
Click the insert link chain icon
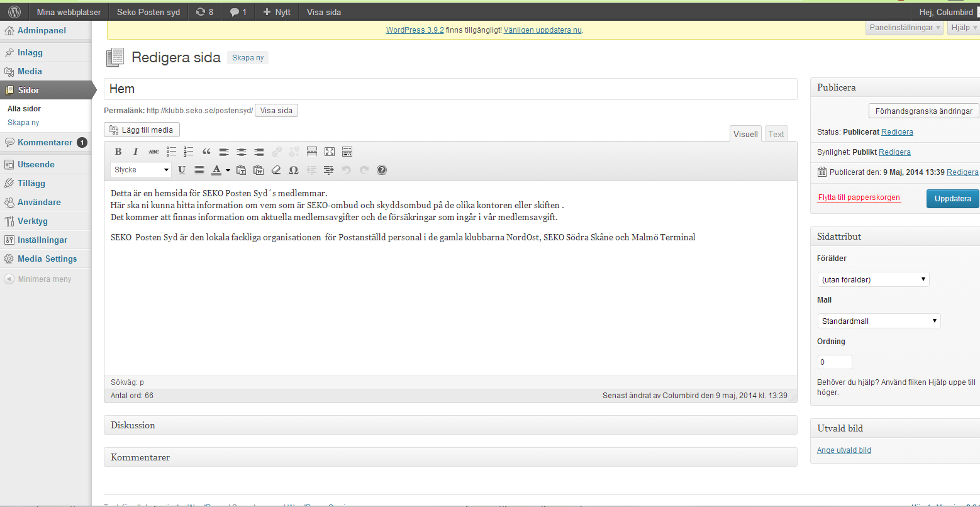click(x=277, y=152)
